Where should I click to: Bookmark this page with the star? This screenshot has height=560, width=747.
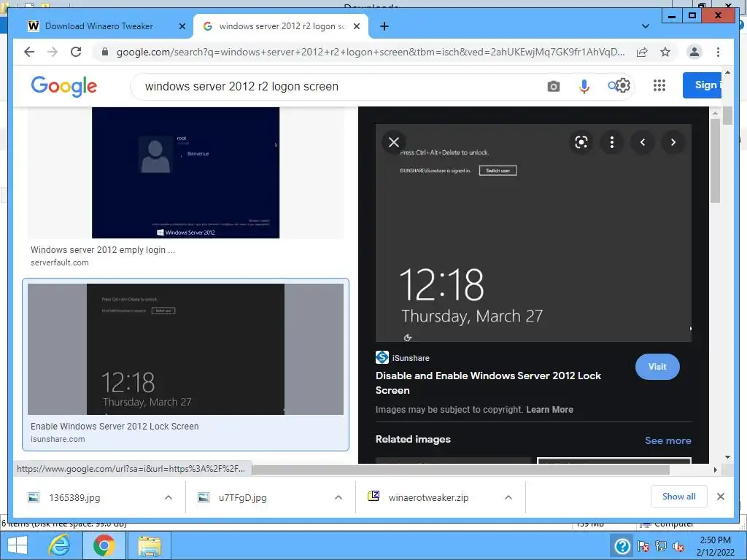(x=665, y=52)
